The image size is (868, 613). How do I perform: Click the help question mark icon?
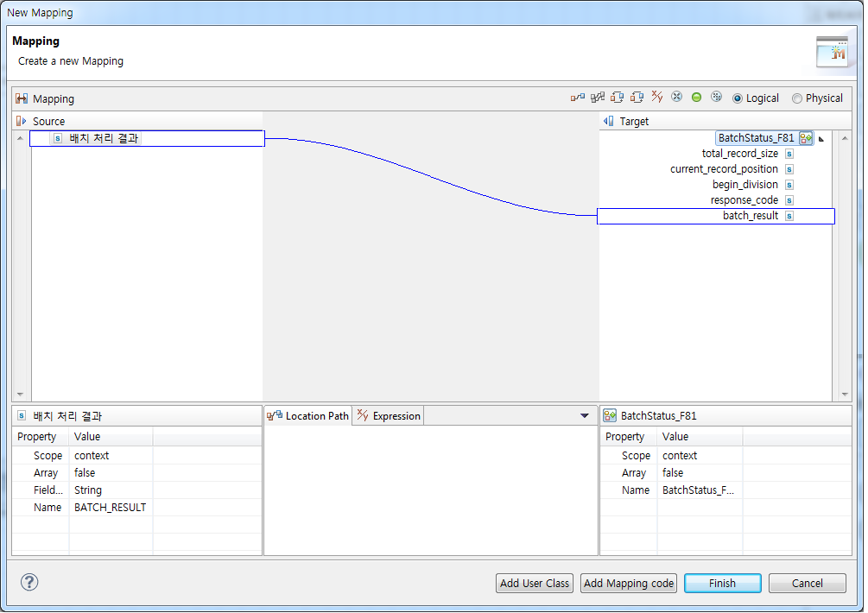(29, 583)
